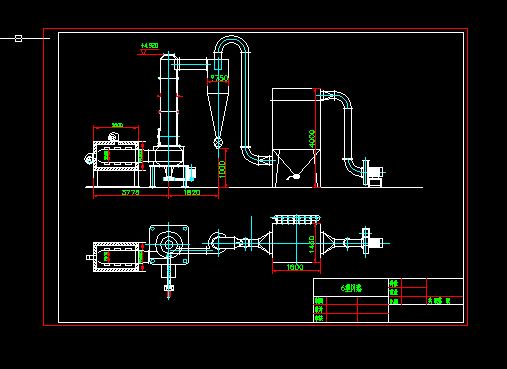Select the 3775 horizontal dimension text
507x369 pixels.
pos(130,192)
